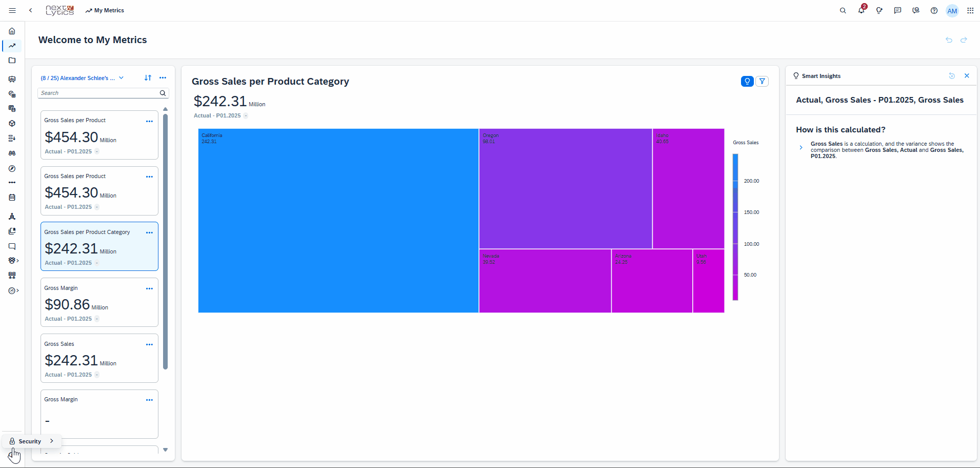
Task: Expand the Gross Sales calculation explanation
Action: [801, 148]
